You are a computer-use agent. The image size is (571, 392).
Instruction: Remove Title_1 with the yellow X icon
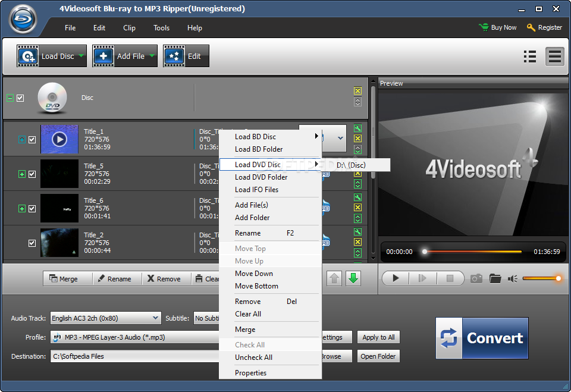(x=357, y=139)
